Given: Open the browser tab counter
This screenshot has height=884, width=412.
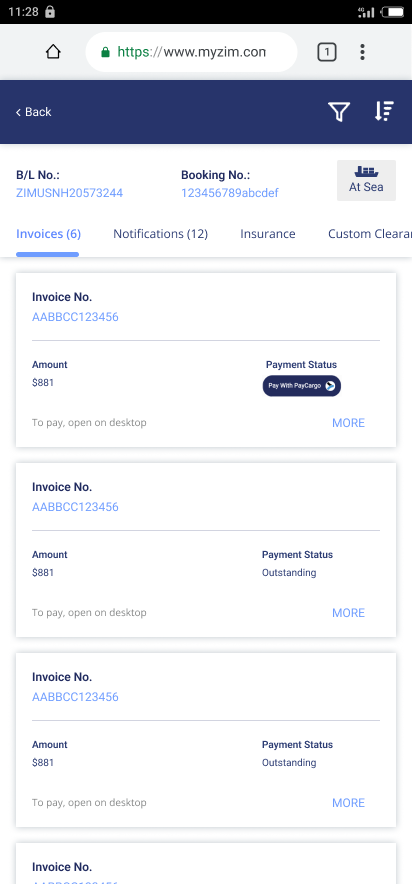Looking at the screenshot, I should coord(327,52).
